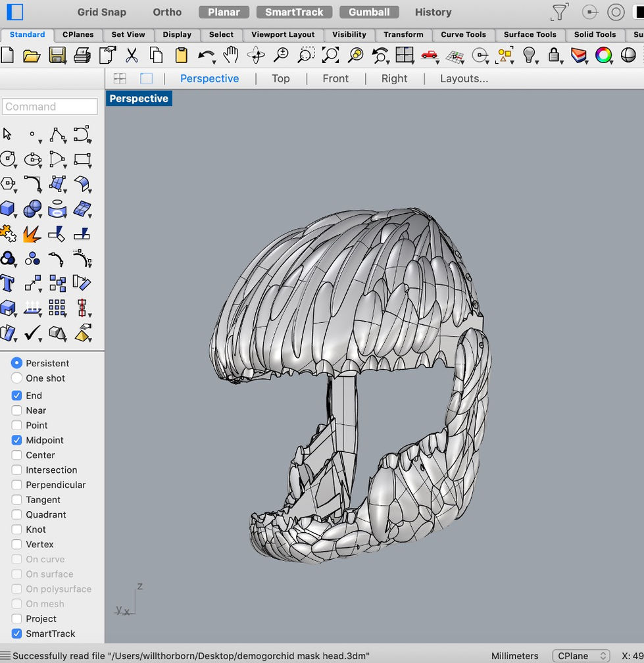The height and width of the screenshot is (663, 644).
Task: Click the Rectangle tool icon
Action: (x=82, y=159)
